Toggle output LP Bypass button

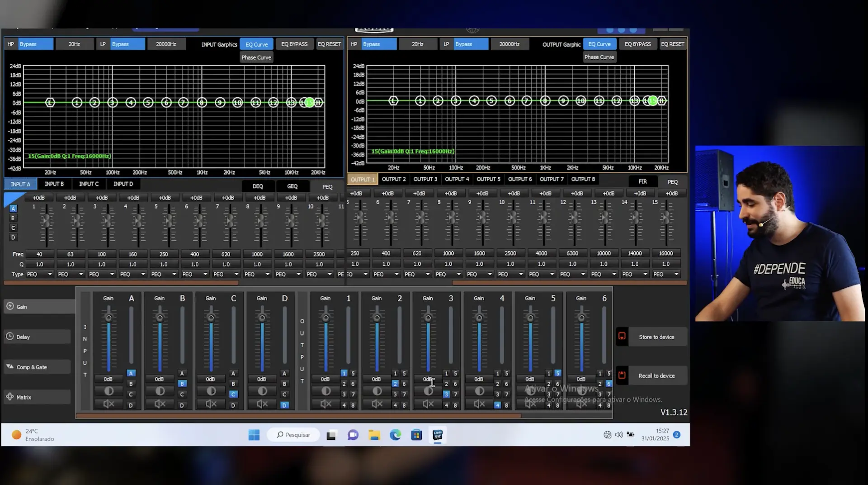[x=471, y=44]
